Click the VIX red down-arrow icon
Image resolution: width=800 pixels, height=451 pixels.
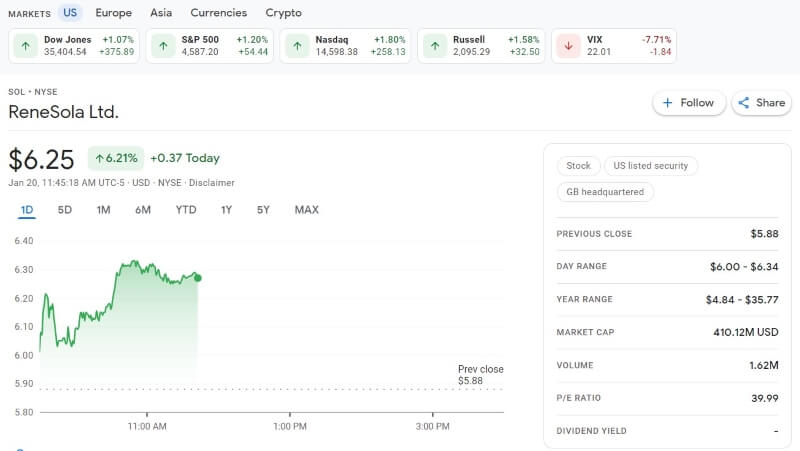[x=568, y=46]
